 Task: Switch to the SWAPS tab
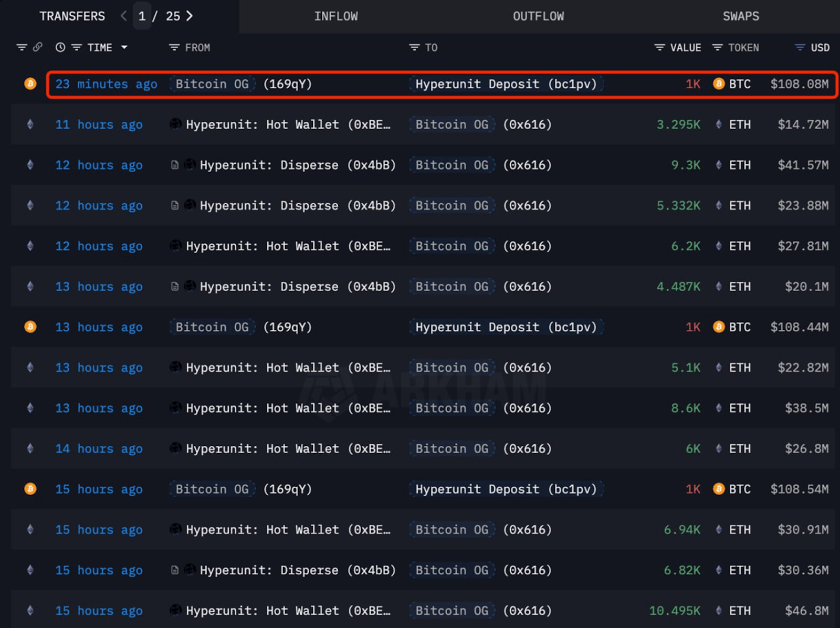[741, 16]
